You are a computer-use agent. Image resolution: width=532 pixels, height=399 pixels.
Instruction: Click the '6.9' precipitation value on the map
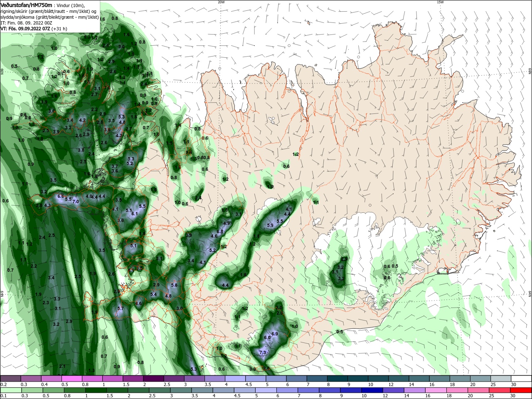(x=274, y=334)
